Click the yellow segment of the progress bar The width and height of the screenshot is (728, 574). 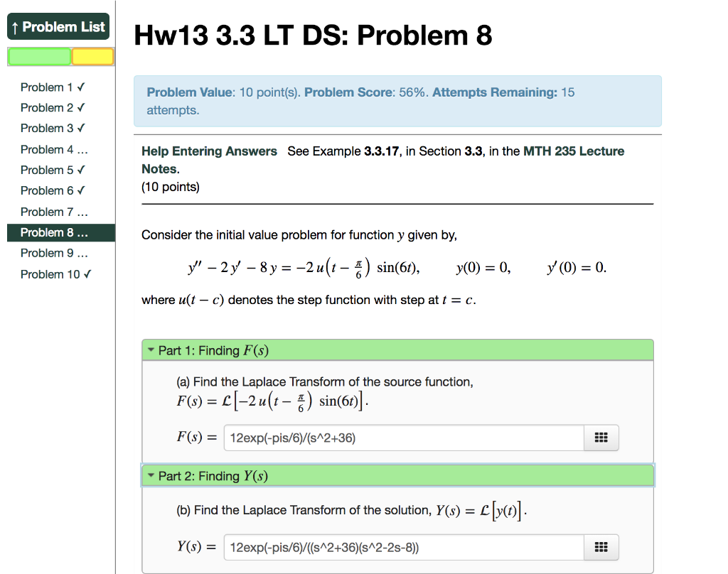tap(92, 56)
